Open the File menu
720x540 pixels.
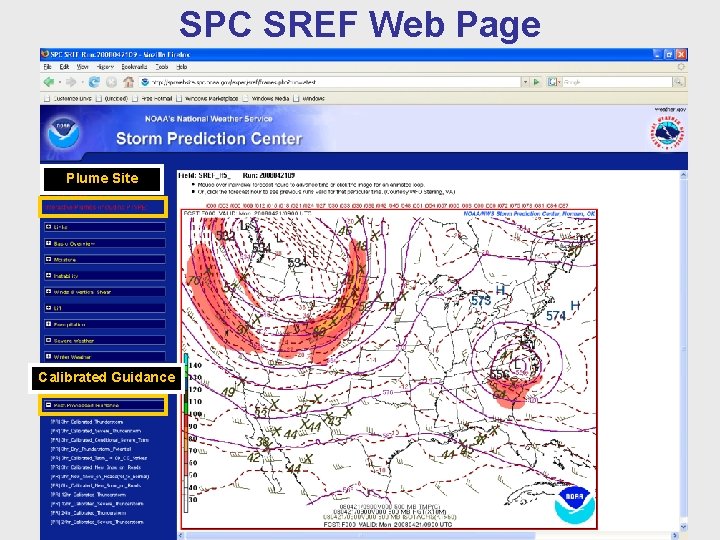47,67
